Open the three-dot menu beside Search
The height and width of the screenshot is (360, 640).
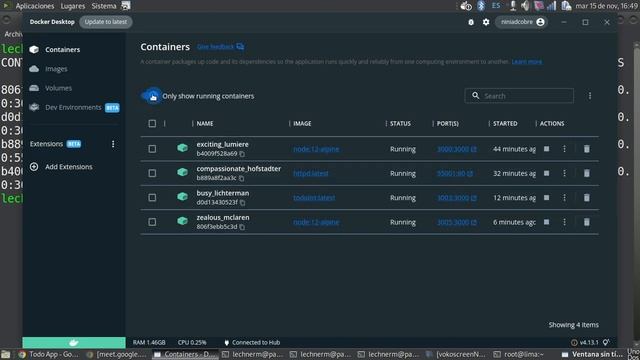click(x=589, y=96)
